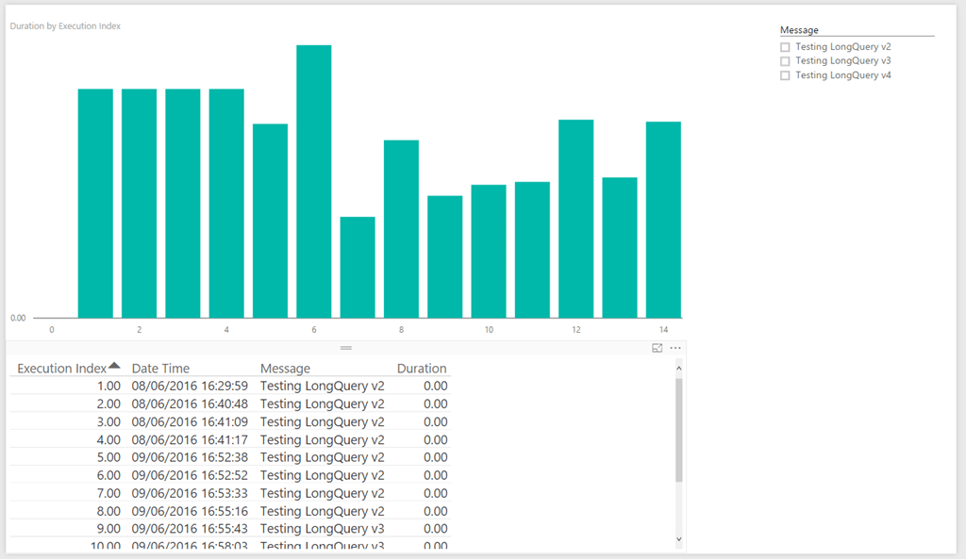Click Execution Index cell 9.00
This screenshot has height=560, width=966.
(x=109, y=529)
